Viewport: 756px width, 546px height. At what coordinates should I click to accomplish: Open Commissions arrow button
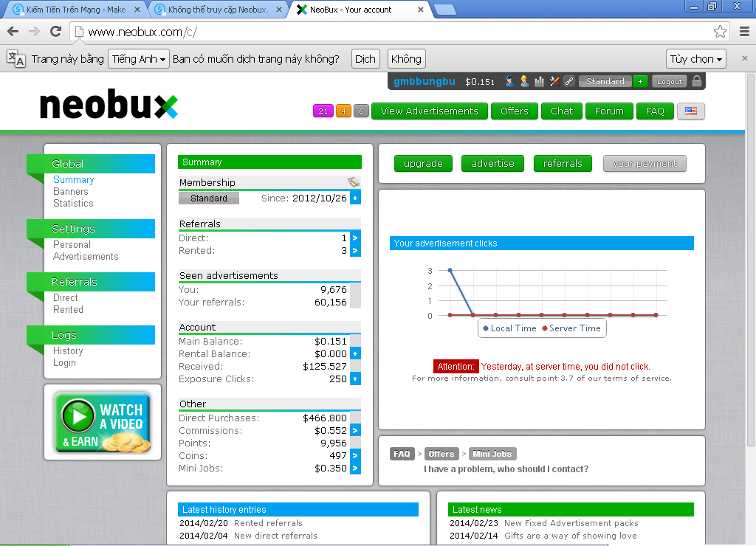pos(355,430)
